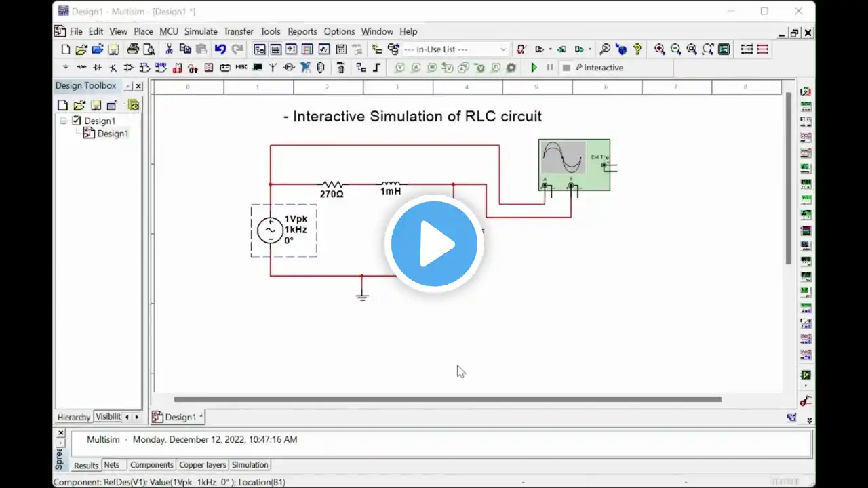Switch to the Nets tab
The height and width of the screenshot is (488, 868).
tap(112, 465)
